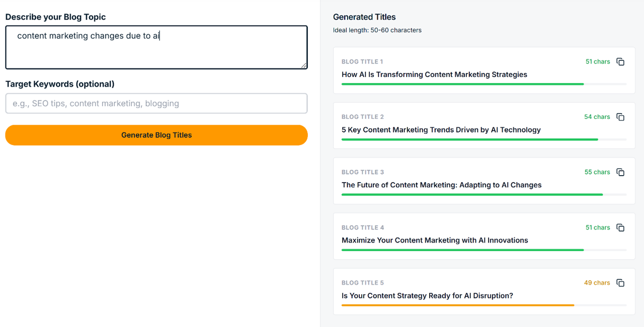The image size is (644, 327).
Task: Copy Blog Title 1 to clipboard
Action: [620, 62]
